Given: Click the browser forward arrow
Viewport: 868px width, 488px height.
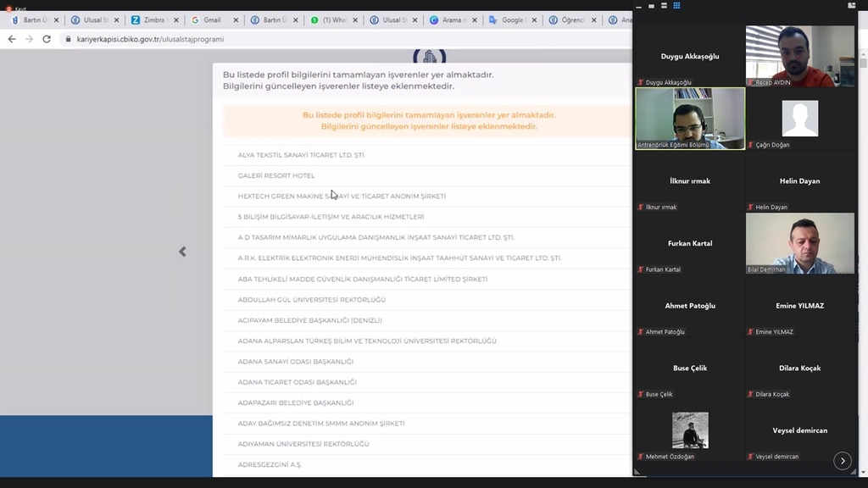Looking at the screenshot, I should pyautogui.click(x=29, y=39).
